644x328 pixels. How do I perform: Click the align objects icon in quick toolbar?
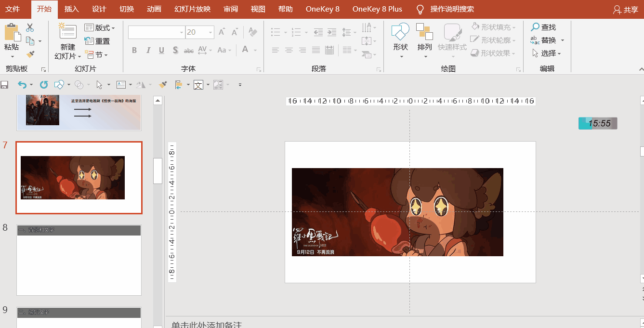point(178,85)
